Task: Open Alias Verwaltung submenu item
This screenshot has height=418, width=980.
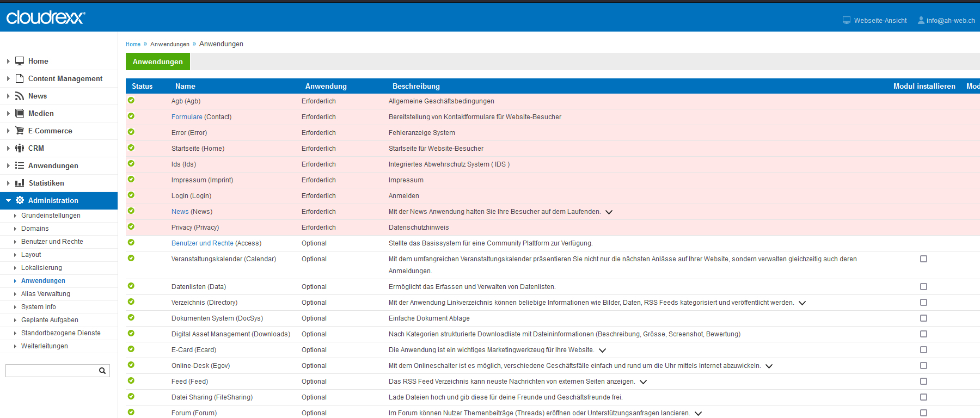Action: 46,294
